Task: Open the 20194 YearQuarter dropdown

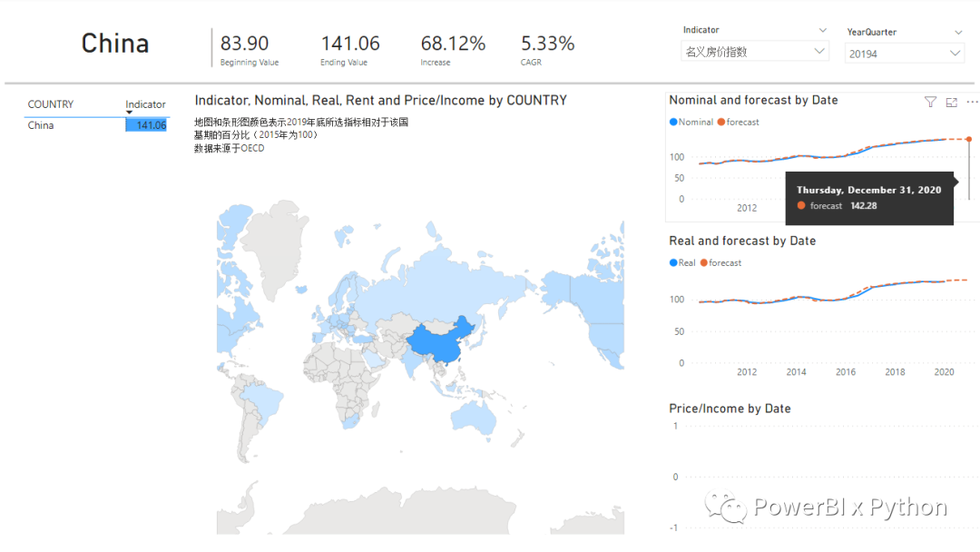Action: tap(955, 54)
